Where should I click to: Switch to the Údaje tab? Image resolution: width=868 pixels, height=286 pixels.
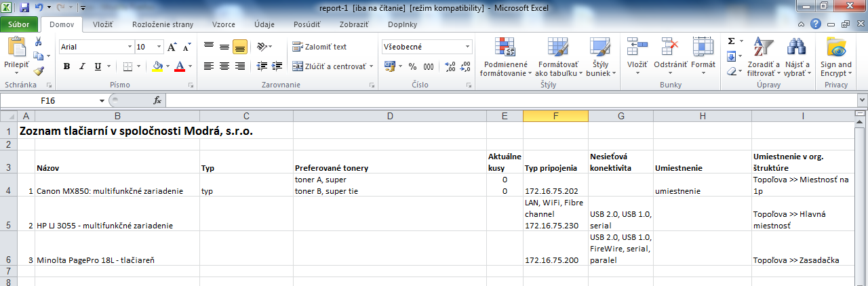[x=264, y=24]
